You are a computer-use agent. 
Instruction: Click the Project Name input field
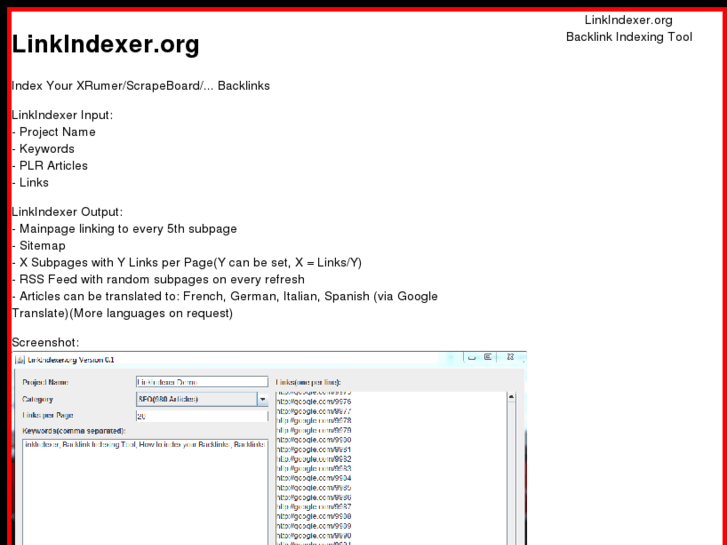tap(202, 382)
